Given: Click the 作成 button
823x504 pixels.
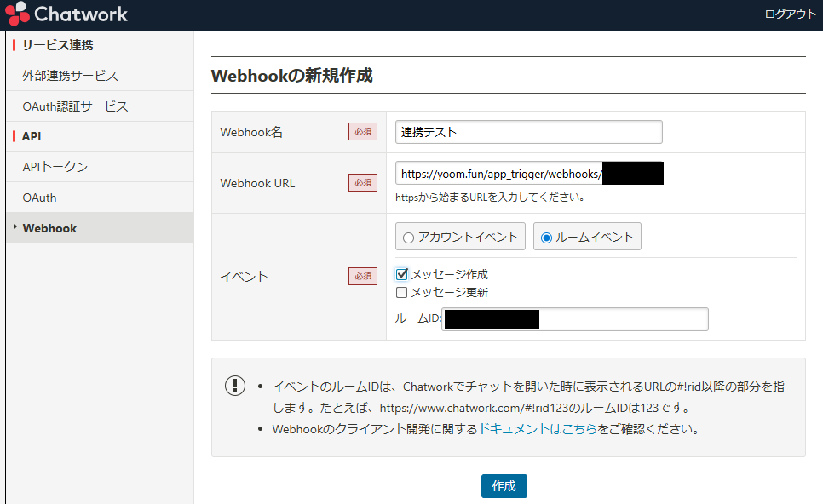Looking at the screenshot, I should tap(504, 486).
